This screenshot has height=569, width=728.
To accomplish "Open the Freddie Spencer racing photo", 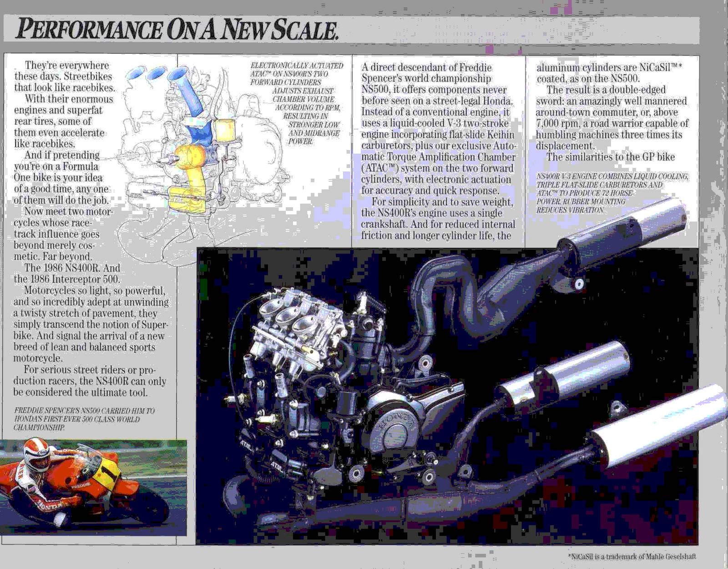I will pyautogui.click(x=93, y=487).
